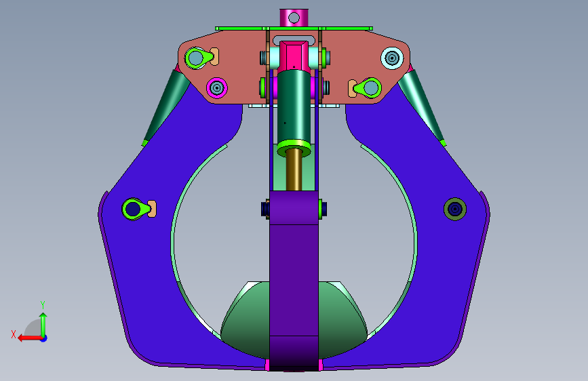Select the green keeper pin on the left claw
This screenshot has height=381, width=588.
click(136, 209)
